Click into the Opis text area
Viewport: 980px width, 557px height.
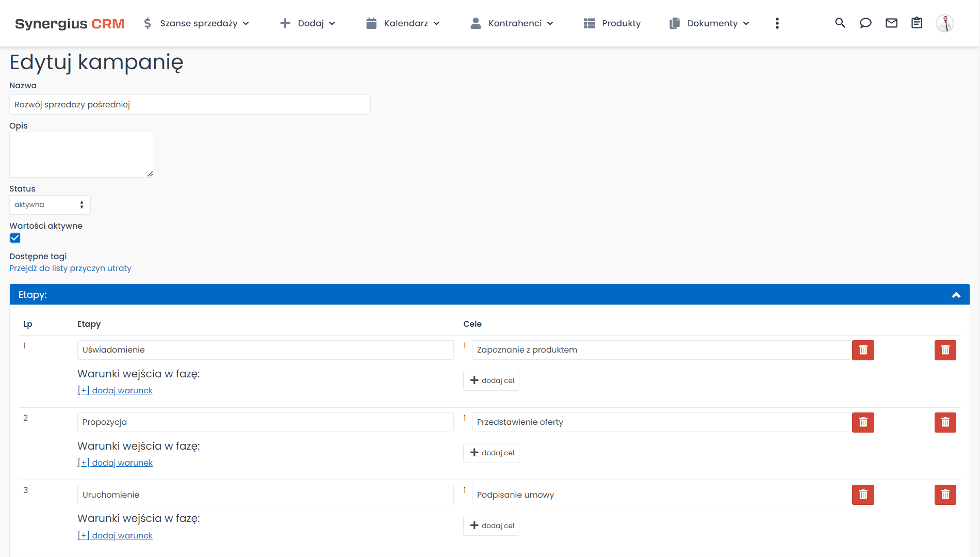81,154
